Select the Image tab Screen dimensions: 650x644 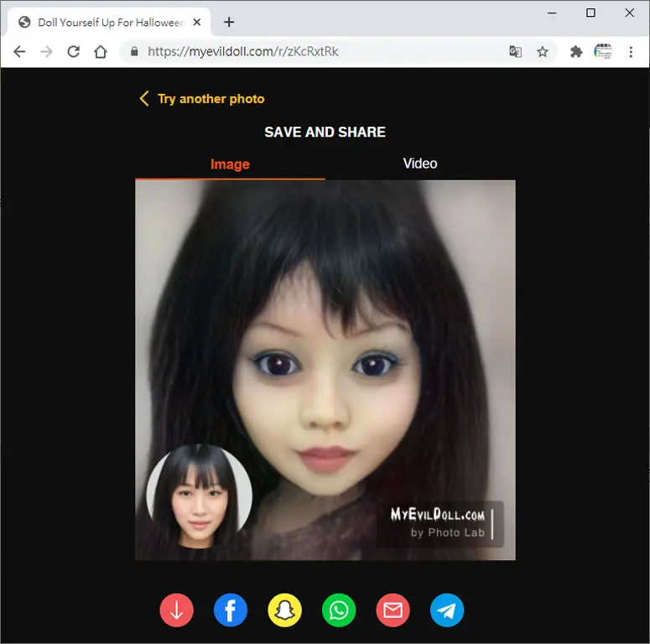[230, 164]
